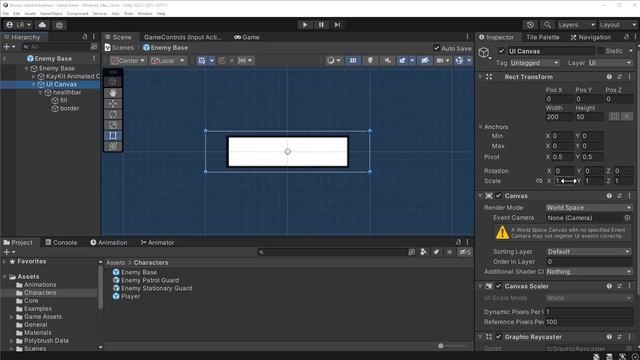Screen dimensions: 640x360
Task: Open the global Search magnifier icon
Action: click(547, 25)
